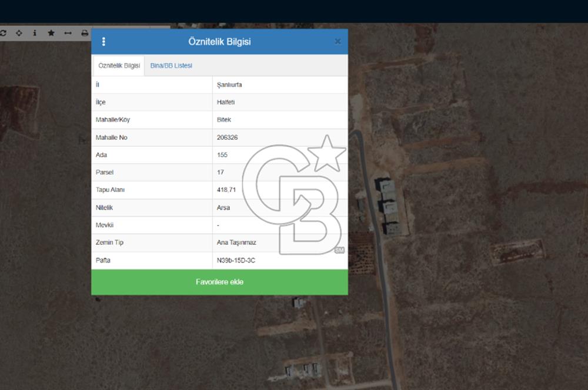
Task: Activate the info query tool
Action: (35, 33)
